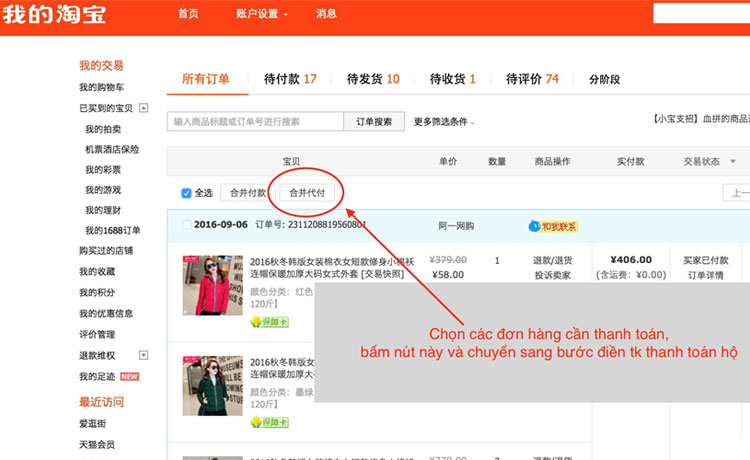The image size is (750, 460).
Task: Click the order search input field
Action: pos(254,121)
